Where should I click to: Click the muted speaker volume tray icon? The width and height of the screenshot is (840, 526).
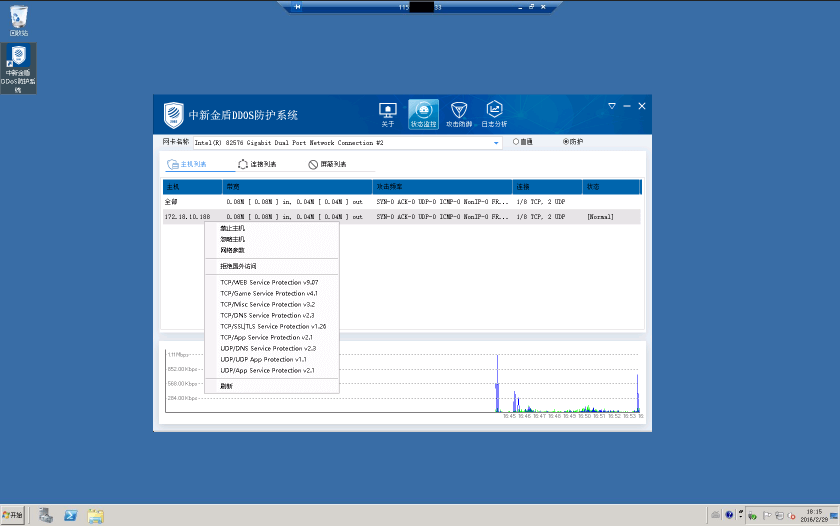pos(791,515)
